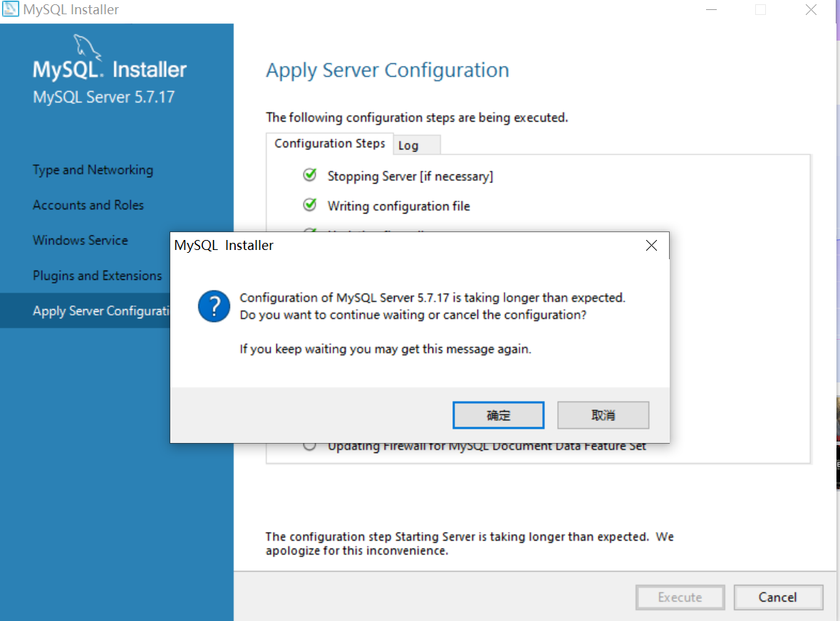Click the MySQL Installer title bar icon
Screen dimensions: 840x621
[x=10, y=9]
